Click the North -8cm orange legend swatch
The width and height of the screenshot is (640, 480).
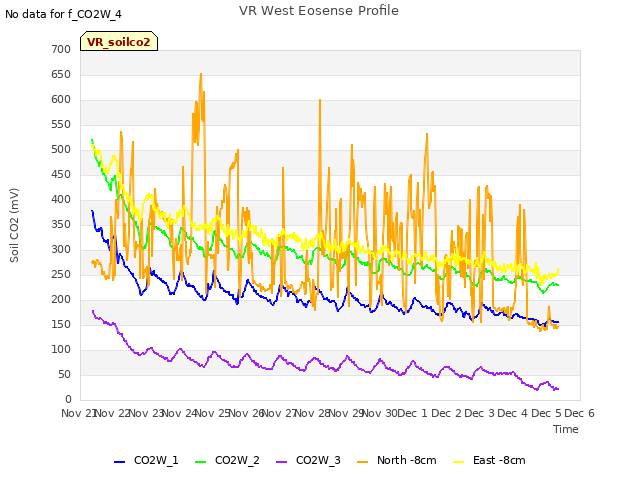pos(362,462)
